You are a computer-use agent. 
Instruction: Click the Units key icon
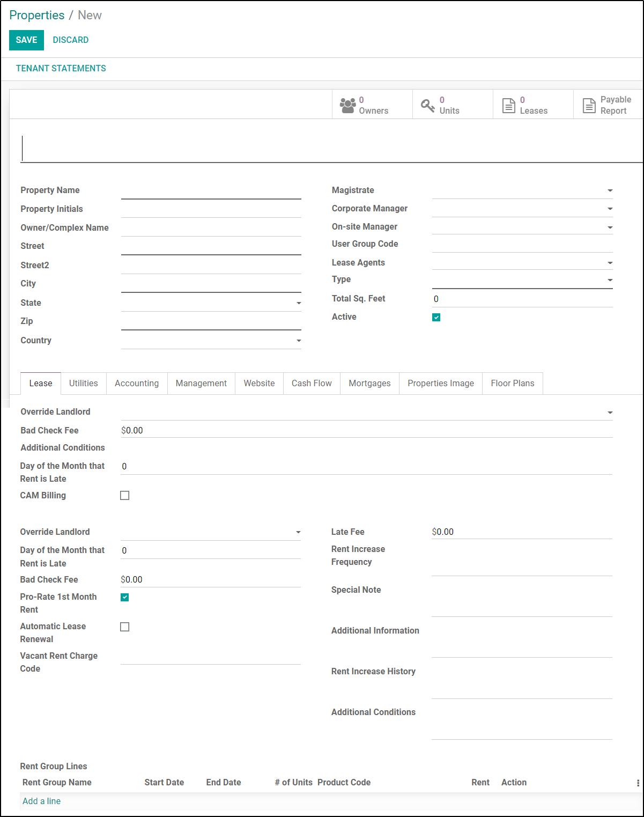click(x=427, y=105)
